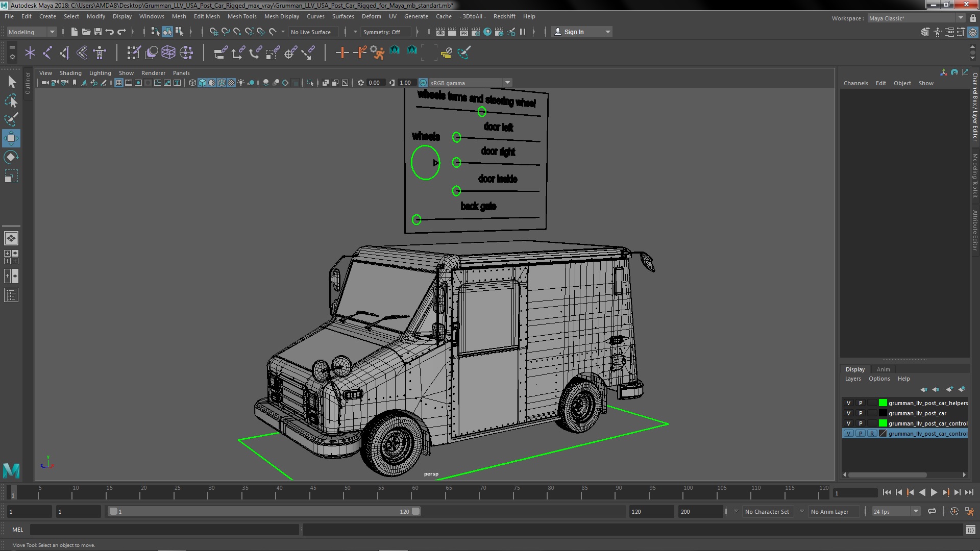Open Render View clapperboard icon
This screenshot has height=551, width=980.
[x=440, y=32]
